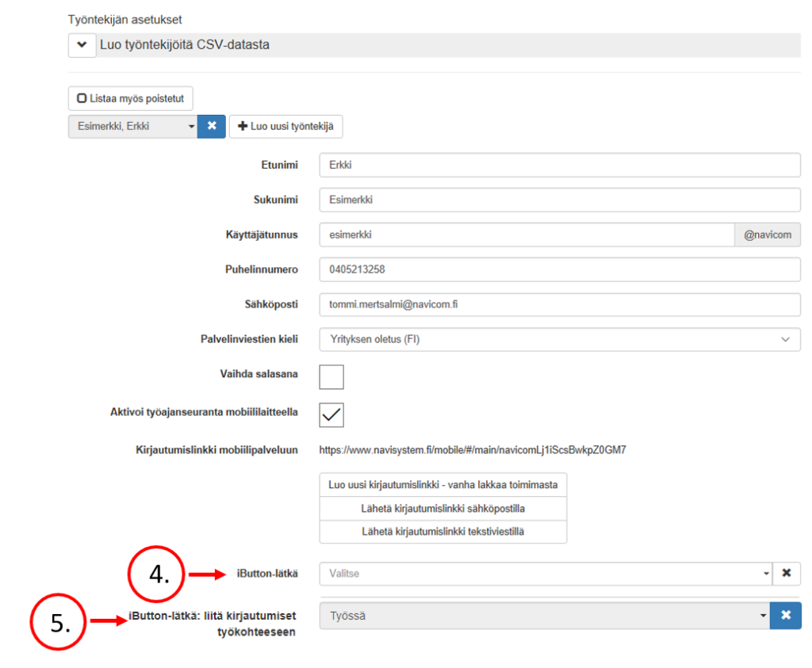The height and width of the screenshot is (668, 812).
Task: Open the Esimerkki, Erkki employee dropdown
Action: coord(132,126)
